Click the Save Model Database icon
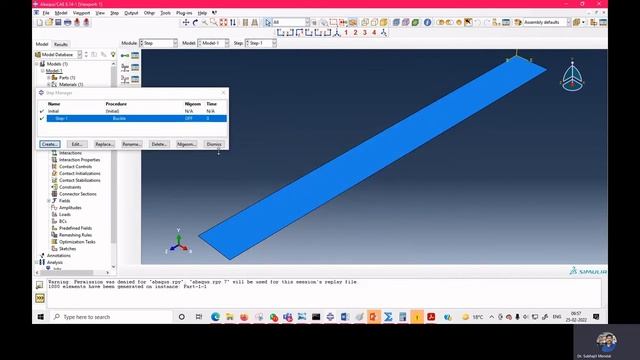The width and height of the screenshot is (640, 360). pyautogui.click(x=58, y=22)
